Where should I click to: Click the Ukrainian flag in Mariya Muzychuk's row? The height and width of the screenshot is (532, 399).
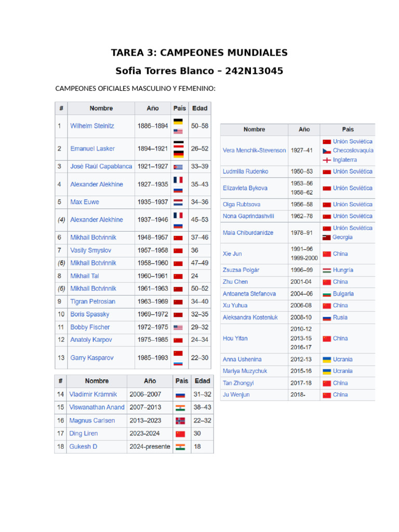pos(327,371)
